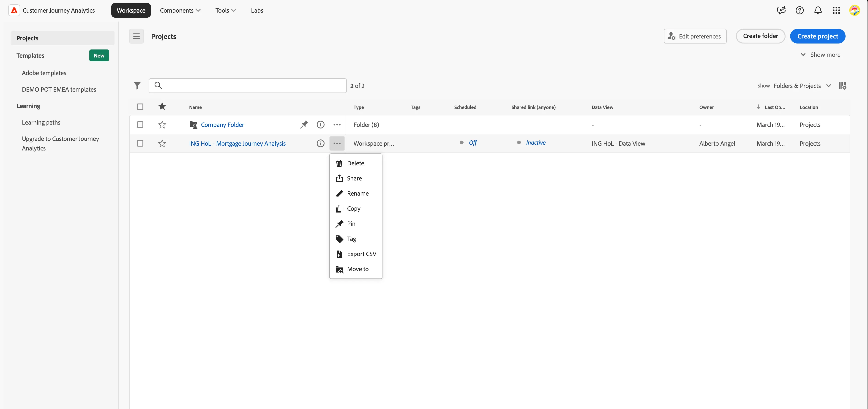Check the Company Folder row checkbox
The image size is (868, 409).
click(140, 124)
